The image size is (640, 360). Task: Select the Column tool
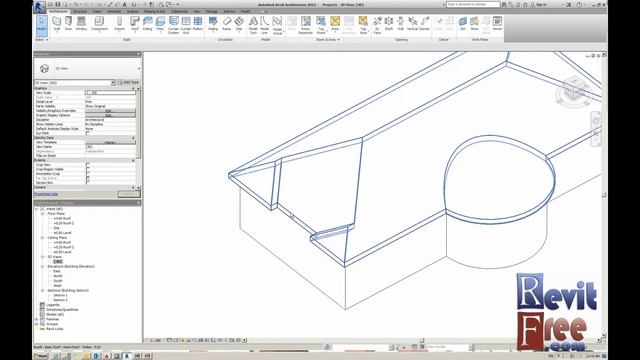pyautogui.click(x=120, y=24)
